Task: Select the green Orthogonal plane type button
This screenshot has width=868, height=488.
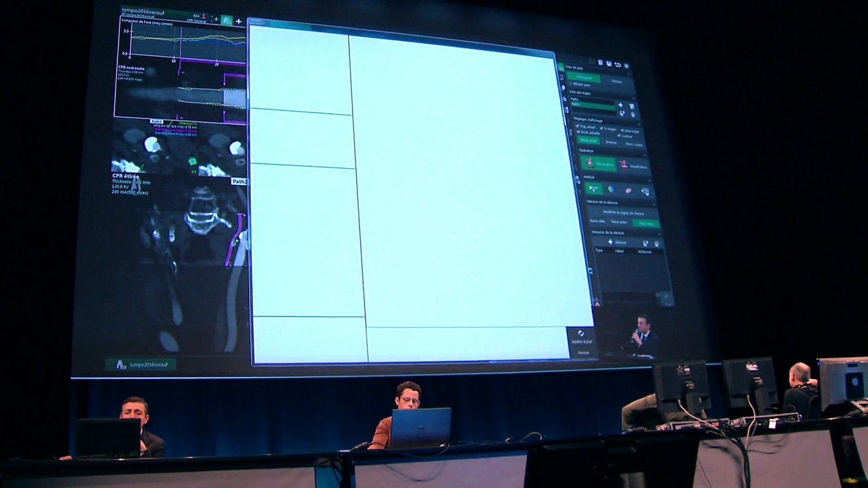Action: click(584, 77)
